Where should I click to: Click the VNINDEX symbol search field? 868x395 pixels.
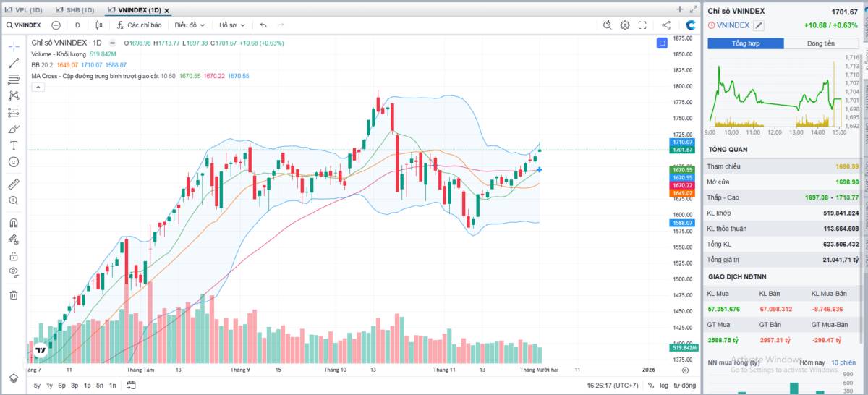[x=25, y=25]
